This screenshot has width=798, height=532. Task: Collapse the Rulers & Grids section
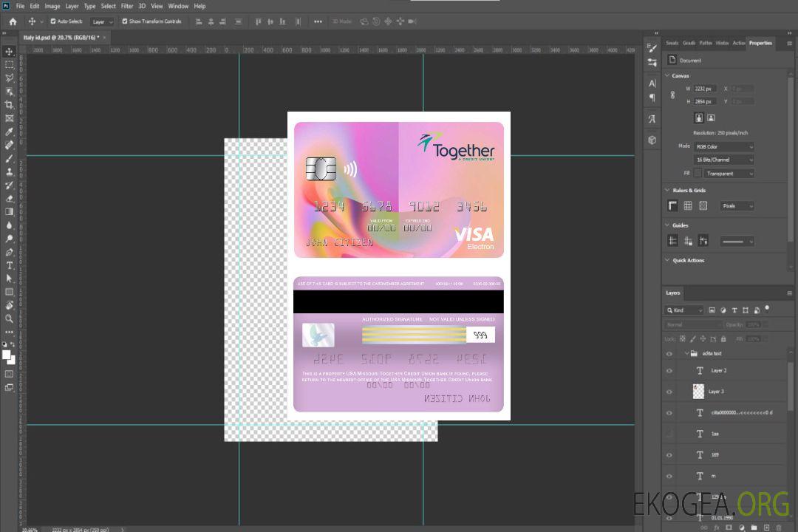(668, 191)
